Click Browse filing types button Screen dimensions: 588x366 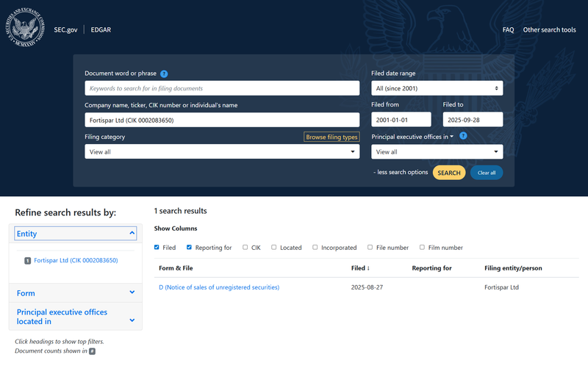[331, 137]
